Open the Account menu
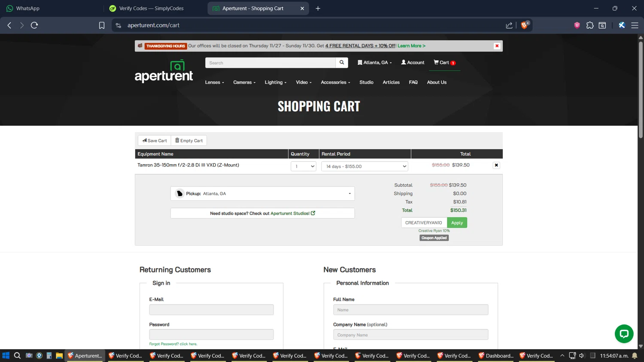The width and height of the screenshot is (644, 362). (413, 63)
